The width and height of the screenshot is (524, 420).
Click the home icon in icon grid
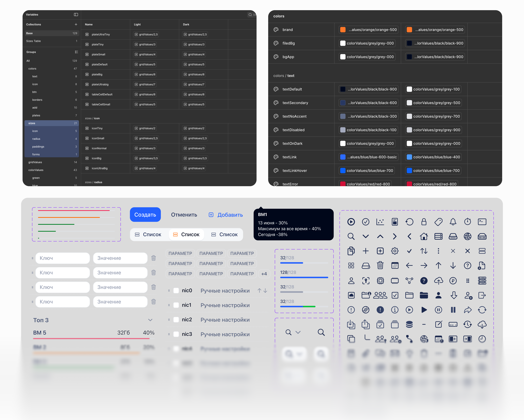(424, 236)
